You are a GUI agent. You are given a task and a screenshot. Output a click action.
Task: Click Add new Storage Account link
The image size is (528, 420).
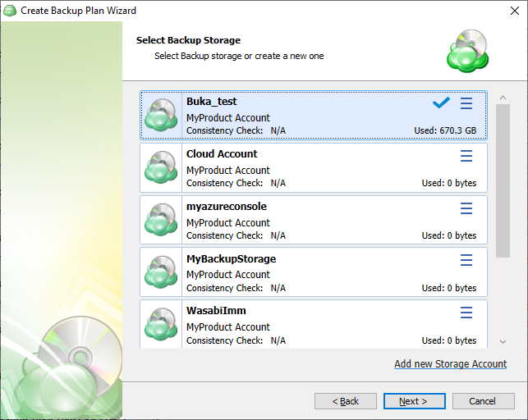(x=450, y=364)
